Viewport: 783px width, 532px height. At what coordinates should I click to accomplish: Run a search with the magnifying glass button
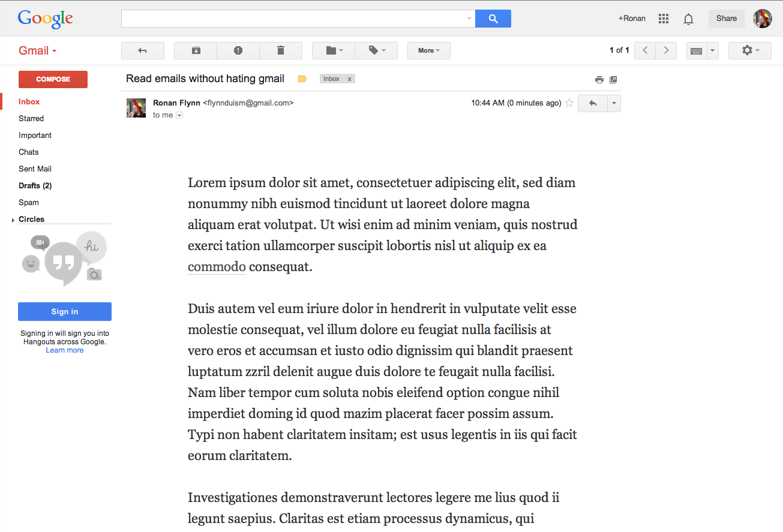click(x=493, y=19)
